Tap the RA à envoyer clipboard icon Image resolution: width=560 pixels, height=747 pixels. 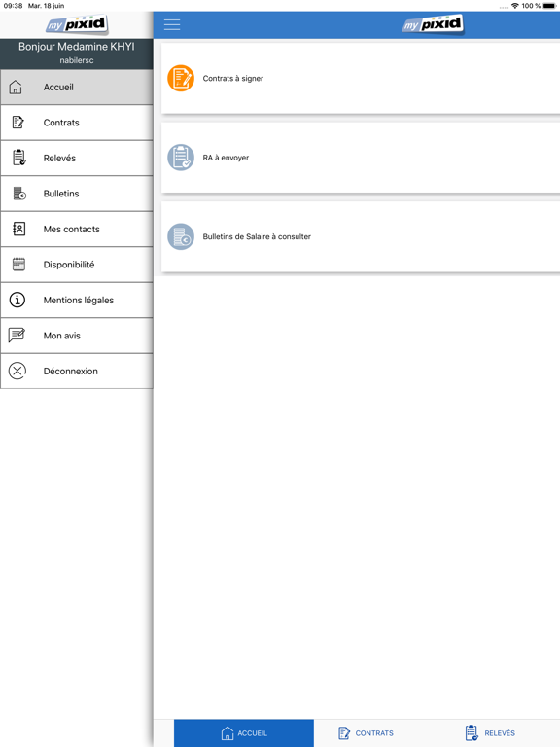181,158
